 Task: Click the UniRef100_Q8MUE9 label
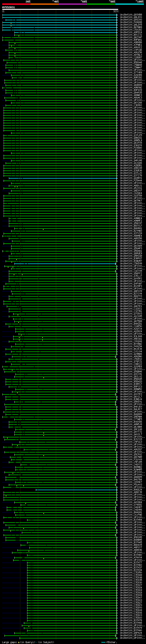point(131,254)
